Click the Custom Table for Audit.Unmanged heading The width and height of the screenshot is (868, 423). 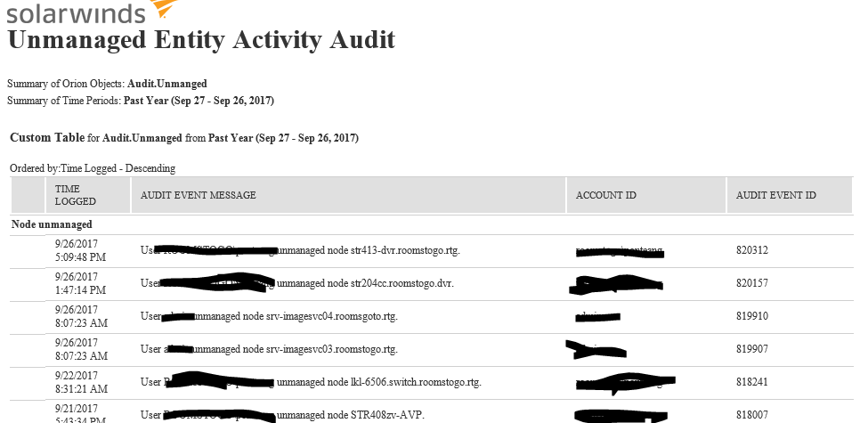coord(184,138)
